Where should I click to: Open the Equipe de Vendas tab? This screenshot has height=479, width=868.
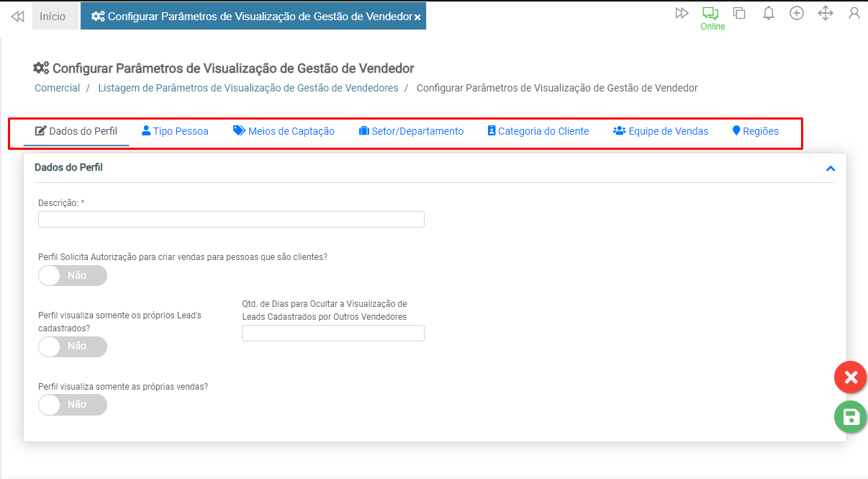[x=661, y=131]
